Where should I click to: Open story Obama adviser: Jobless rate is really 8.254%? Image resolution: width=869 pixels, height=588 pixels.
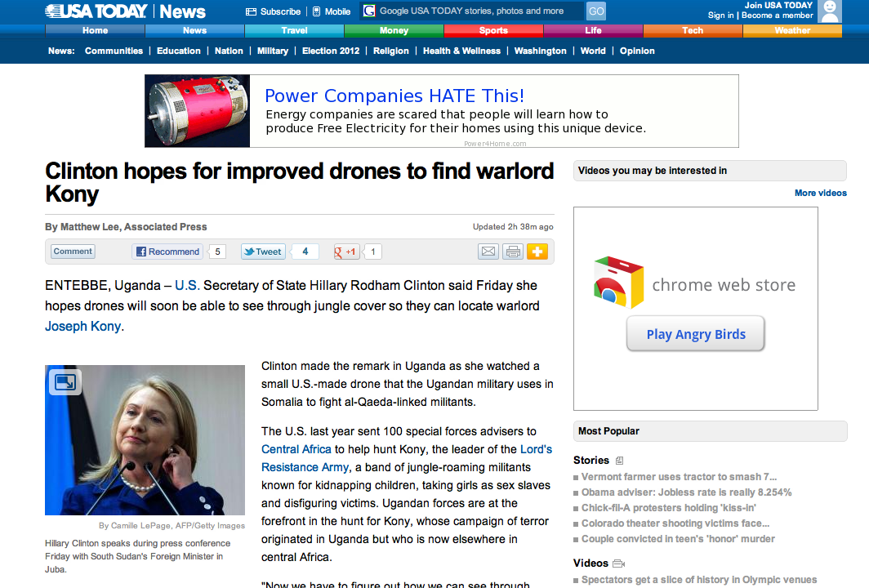pos(686,492)
